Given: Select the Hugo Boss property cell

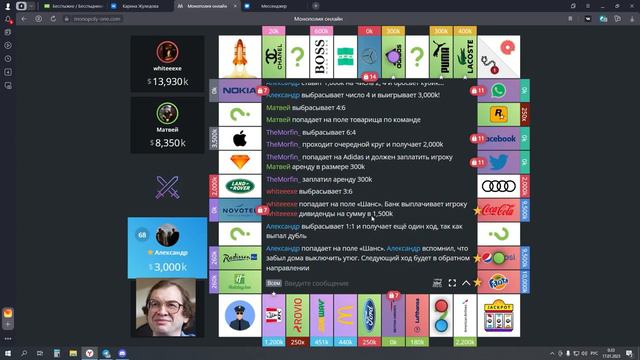Looking at the screenshot, I should click(321, 56).
